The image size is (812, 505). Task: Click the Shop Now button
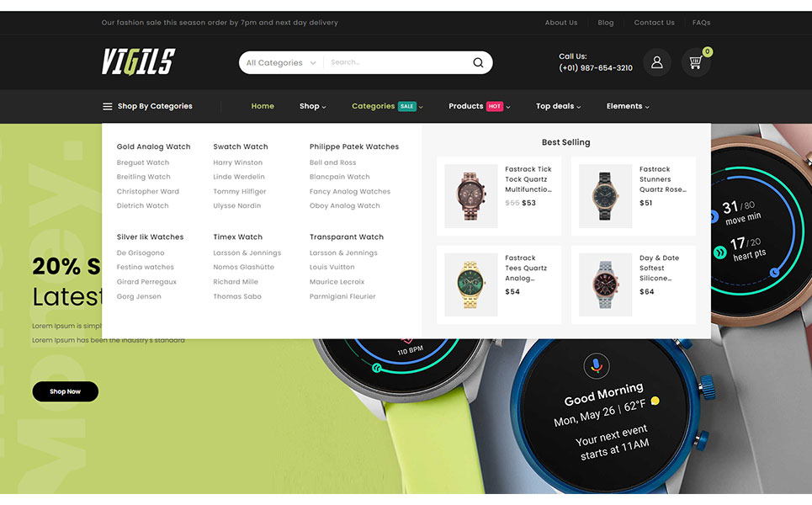pyautogui.click(x=66, y=391)
